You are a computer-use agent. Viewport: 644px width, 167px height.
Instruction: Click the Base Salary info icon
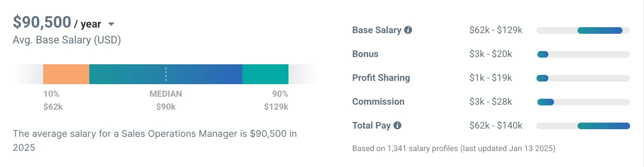408,30
